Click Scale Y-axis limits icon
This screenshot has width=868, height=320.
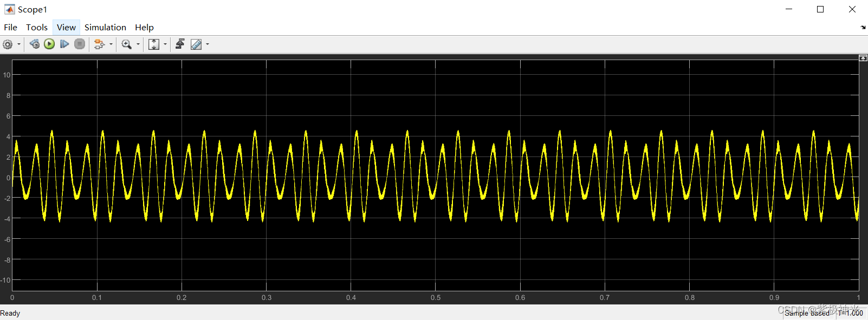click(154, 44)
